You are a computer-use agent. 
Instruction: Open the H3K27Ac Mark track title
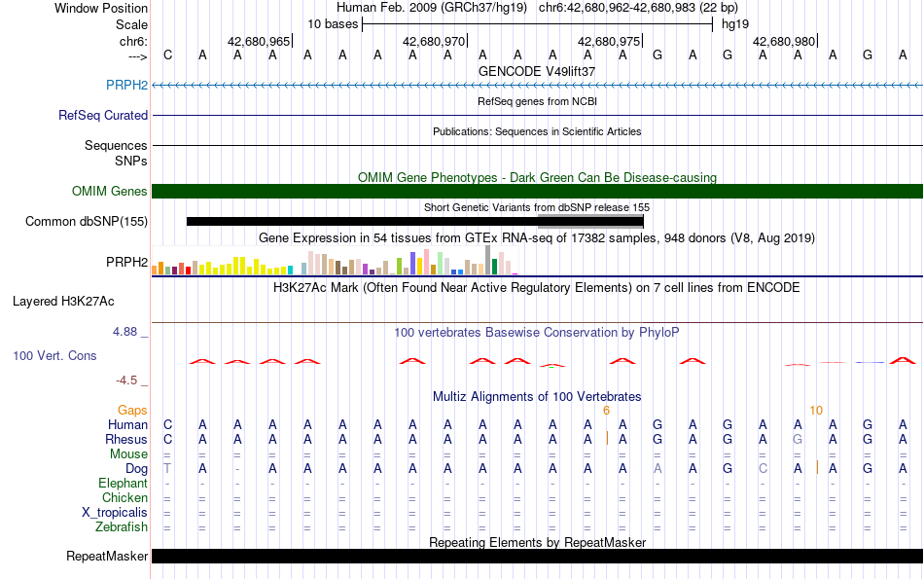537,288
